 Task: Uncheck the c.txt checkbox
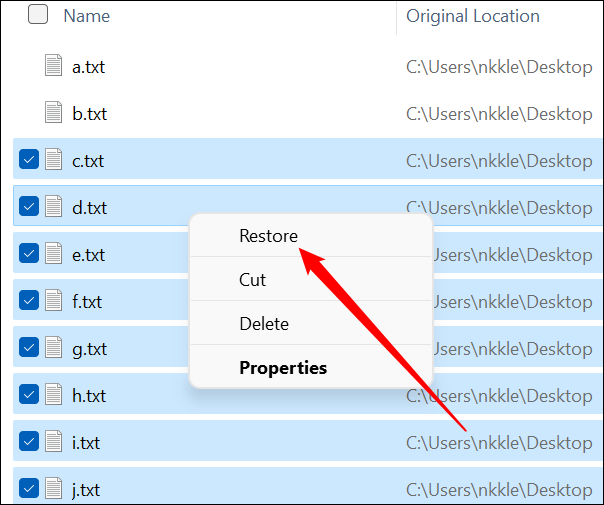pos(29,160)
